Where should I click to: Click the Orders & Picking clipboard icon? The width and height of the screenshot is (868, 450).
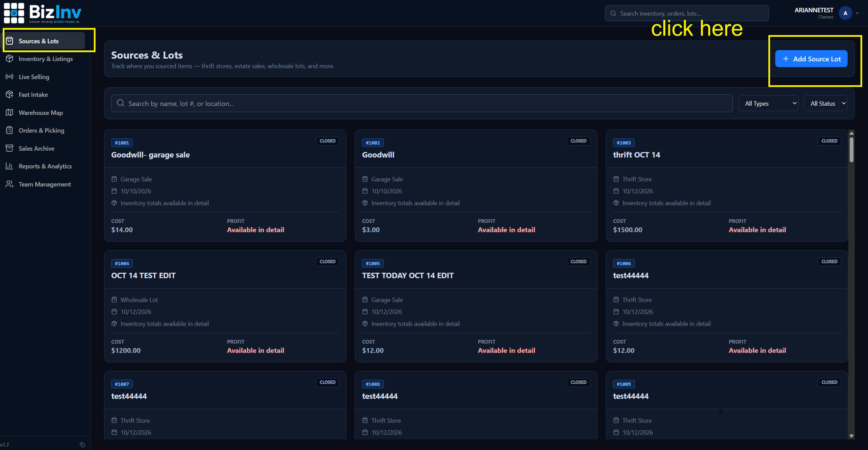click(x=10, y=130)
